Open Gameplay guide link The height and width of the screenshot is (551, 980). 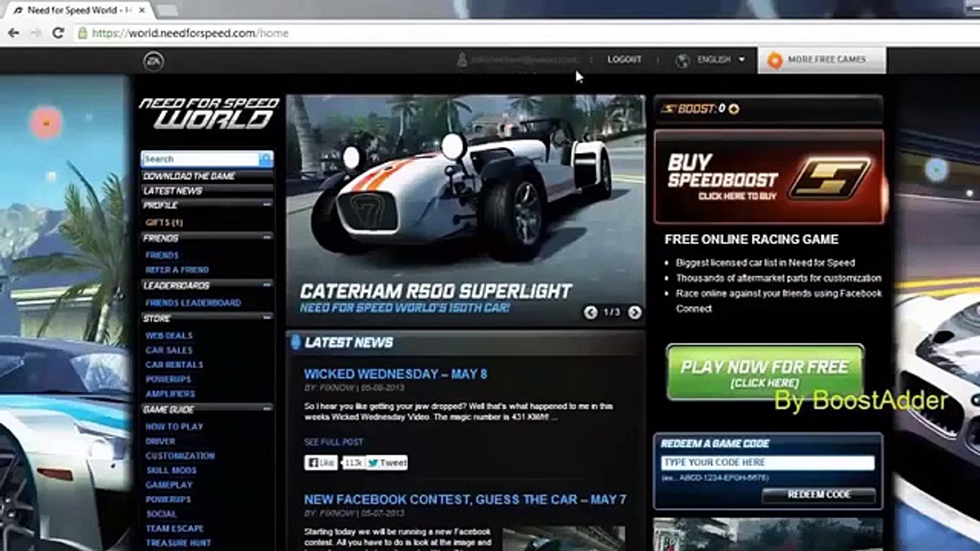[168, 485]
